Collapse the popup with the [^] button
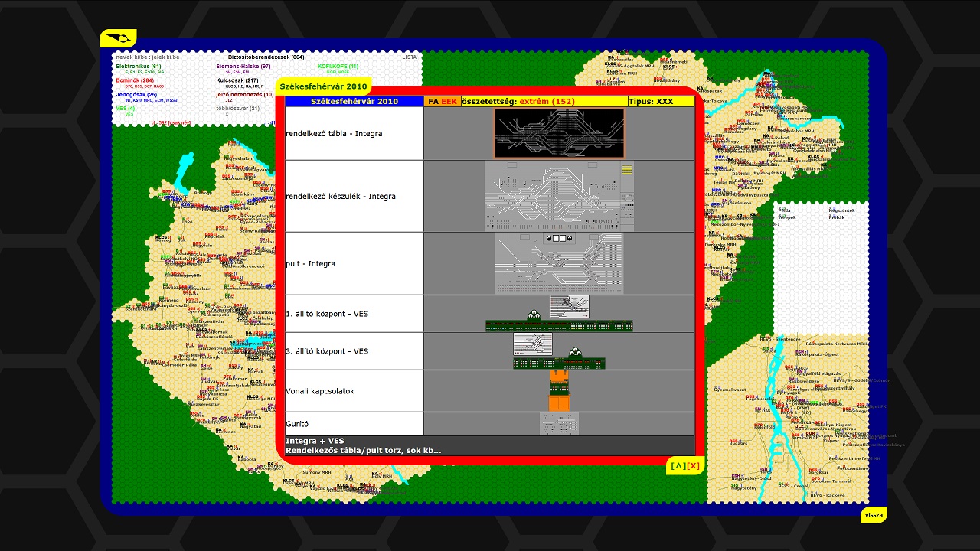The width and height of the screenshot is (980, 551). (x=678, y=465)
